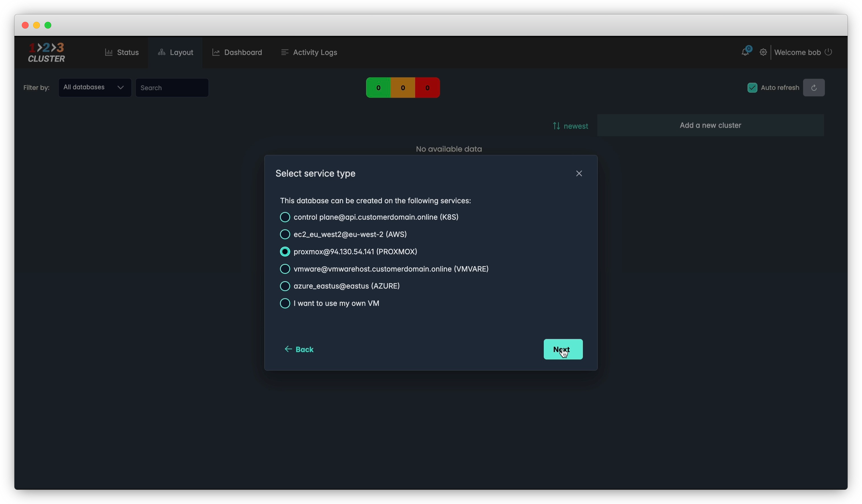
Task: Click the green status counter
Action: [378, 88]
